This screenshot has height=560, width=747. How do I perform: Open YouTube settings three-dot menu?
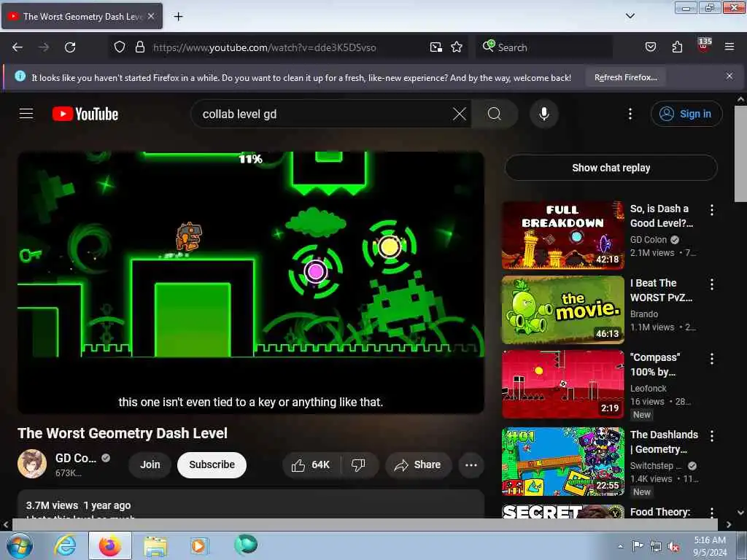pyautogui.click(x=630, y=114)
